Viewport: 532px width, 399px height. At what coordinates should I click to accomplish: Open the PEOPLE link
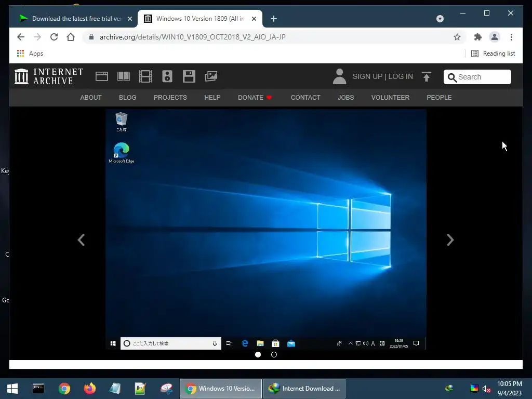(439, 98)
